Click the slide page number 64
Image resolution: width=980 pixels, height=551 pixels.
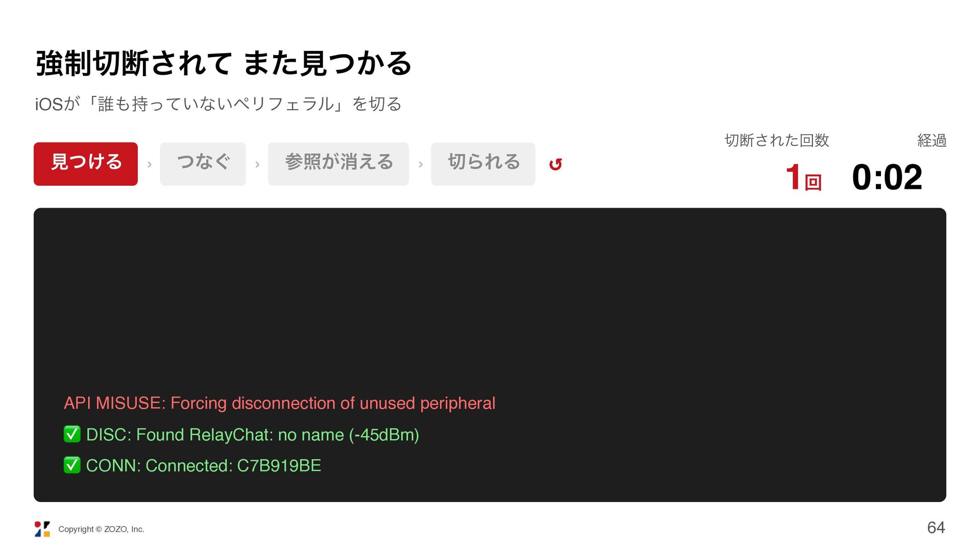click(936, 528)
